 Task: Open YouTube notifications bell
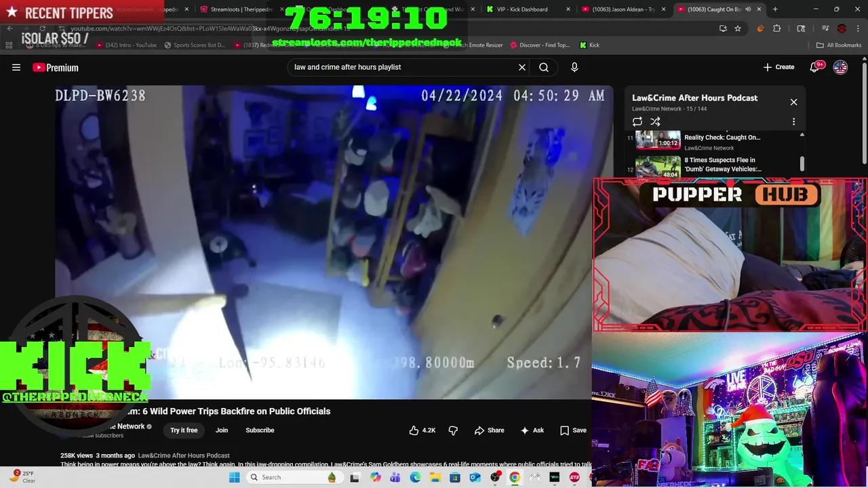[815, 67]
